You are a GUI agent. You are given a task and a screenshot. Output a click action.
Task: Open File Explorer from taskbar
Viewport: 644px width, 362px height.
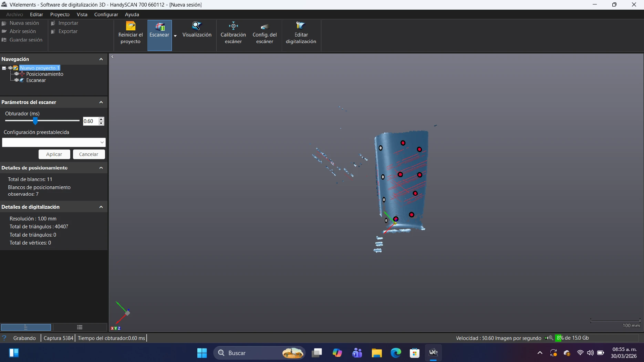pyautogui.click(x=376, y=353)
